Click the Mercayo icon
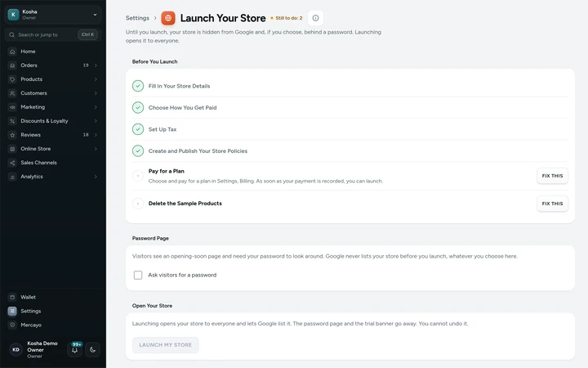This screenshot has width=588, height=368. (x=12, y=325)
